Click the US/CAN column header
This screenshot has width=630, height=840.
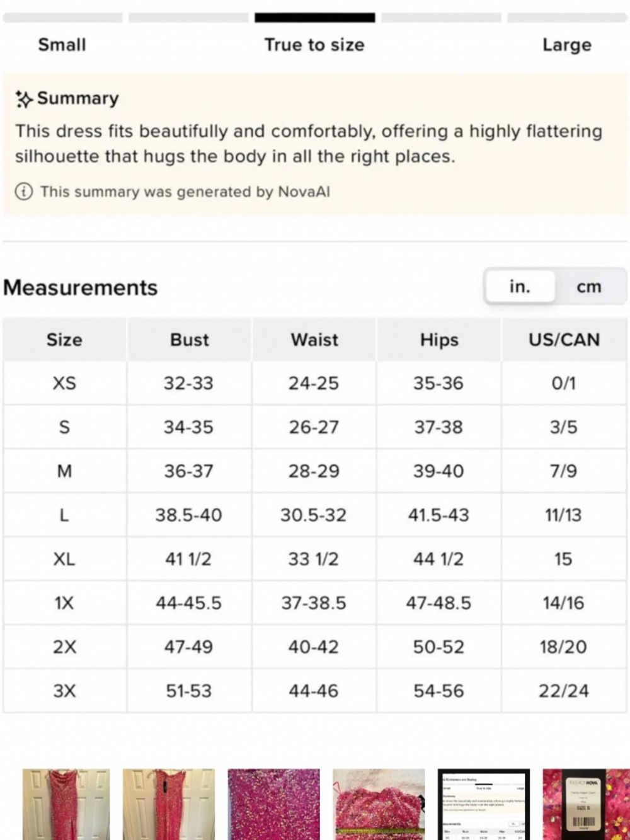[x=564, y=340]
